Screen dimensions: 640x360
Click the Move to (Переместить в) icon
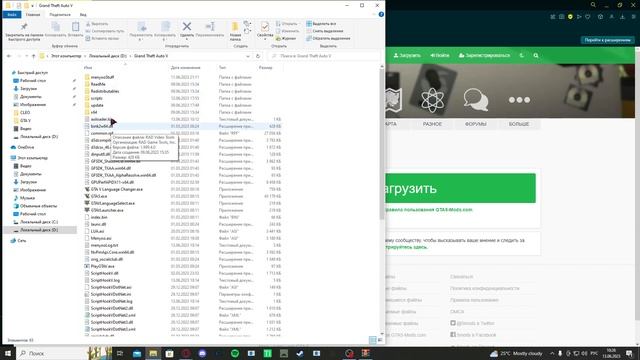point(142,27)
